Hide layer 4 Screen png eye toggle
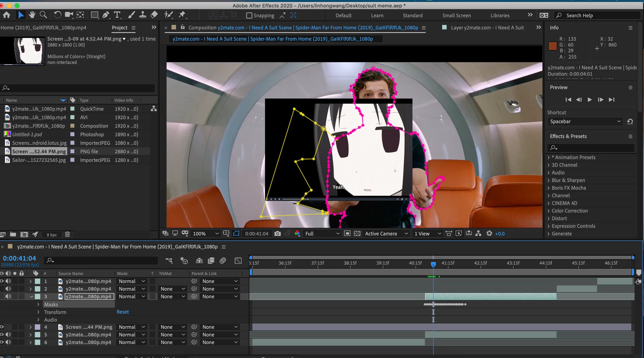 click(x=2, y=327)
